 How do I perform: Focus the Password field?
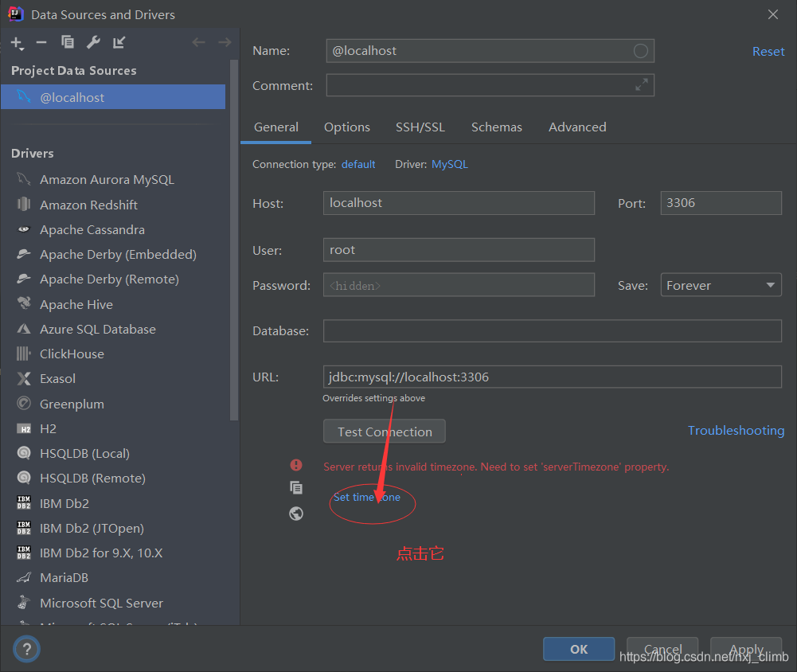[459, 285]
